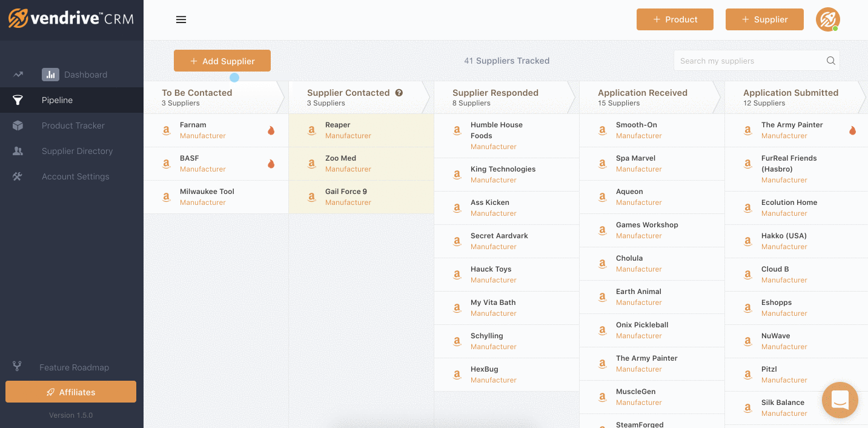Open the chat support bubble
Viewport: 868px width, 428px height.
click(840, 400)
